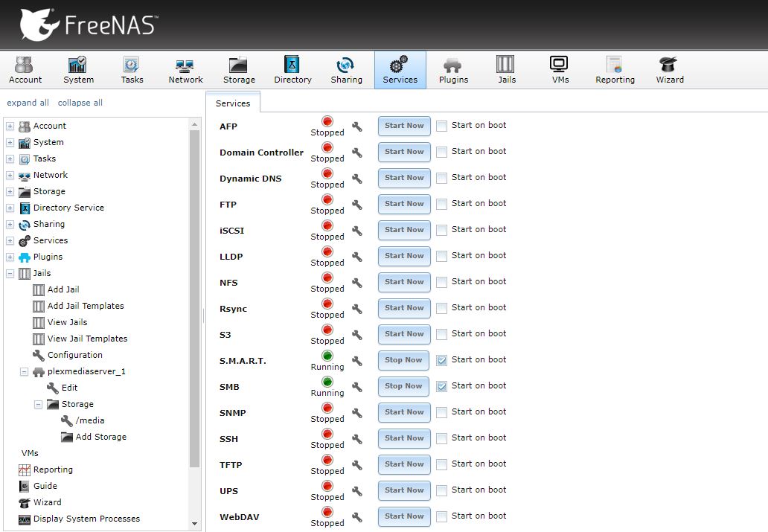Expand the Sharing tree node
This screenshot has height=532, width=768.
(x=10, y=225)
